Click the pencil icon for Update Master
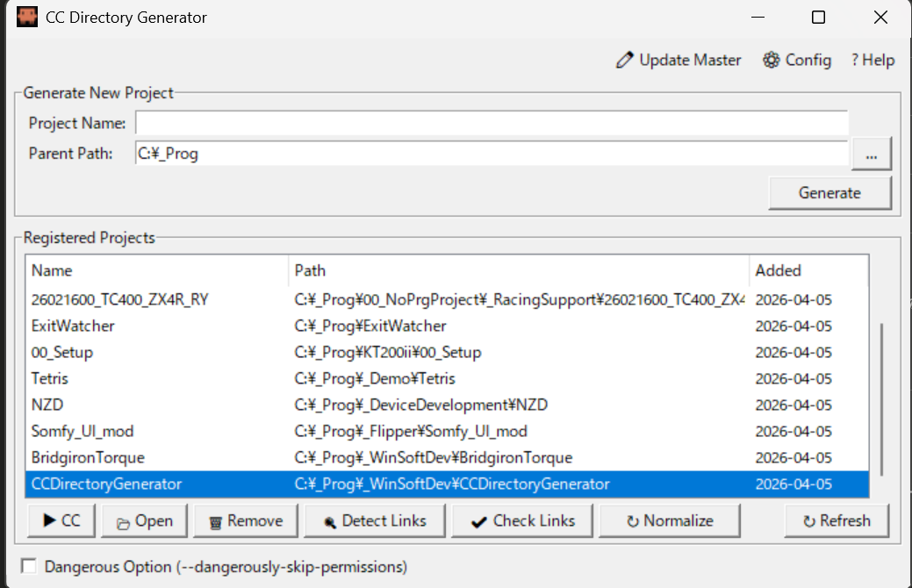The height and width of the screenshot is (588, 912). pos(625,60)
